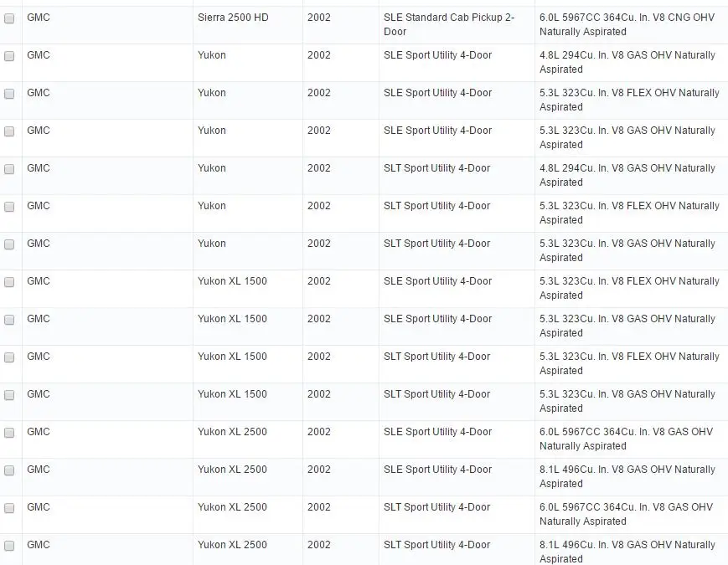Screen dimensions: 728x565
Task: Tick the checkbox for Sierra 2500 HD row
Action: pos(9,18)
